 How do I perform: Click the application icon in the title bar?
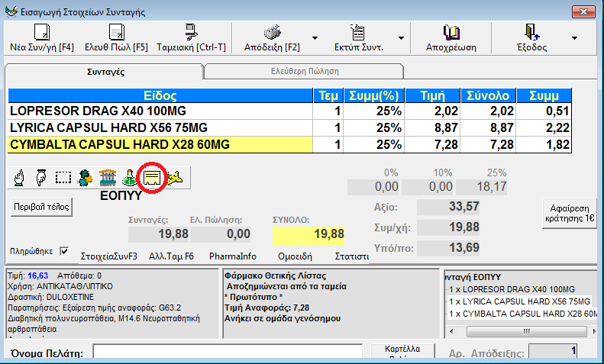click(x=11, y=11)
